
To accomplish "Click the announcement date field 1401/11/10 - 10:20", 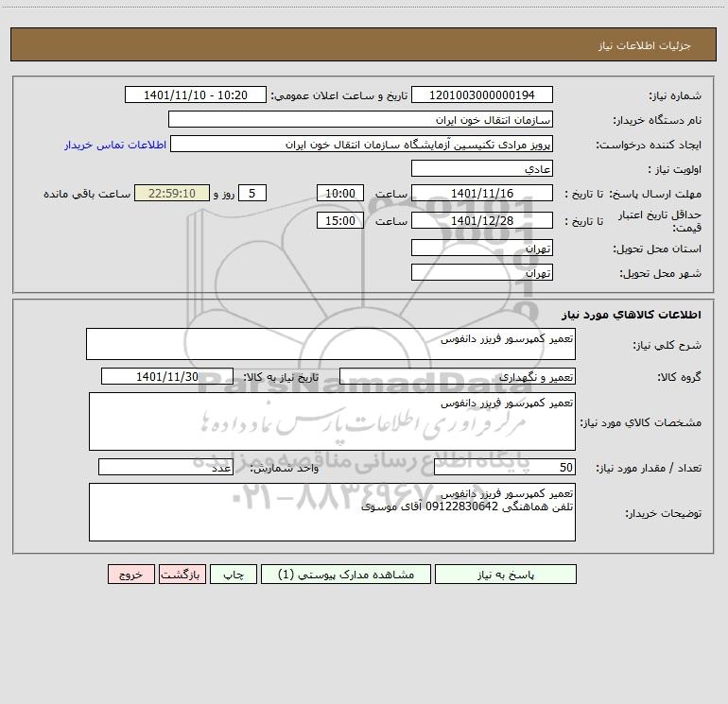I will [196, 94].
